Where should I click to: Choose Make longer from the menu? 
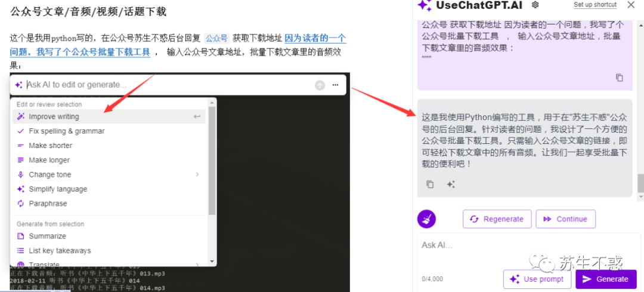pyautogui.click(x=109, y=160)
